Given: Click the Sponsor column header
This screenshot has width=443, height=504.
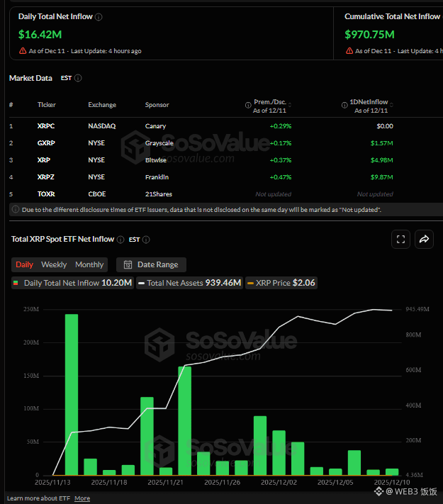Looking at the screenshot, I should [157, 105].
